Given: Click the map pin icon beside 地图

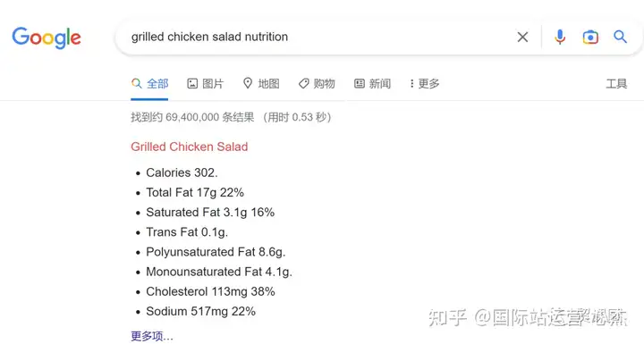Looking at the screenshot, I should pos(248,83).
